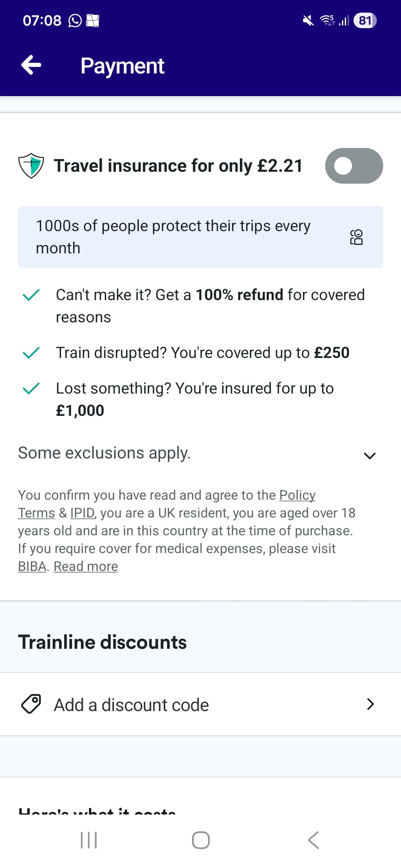Screen dimensions: 401x868
Task: Tap the "Read more" link
Action: [x=86, y=566]
